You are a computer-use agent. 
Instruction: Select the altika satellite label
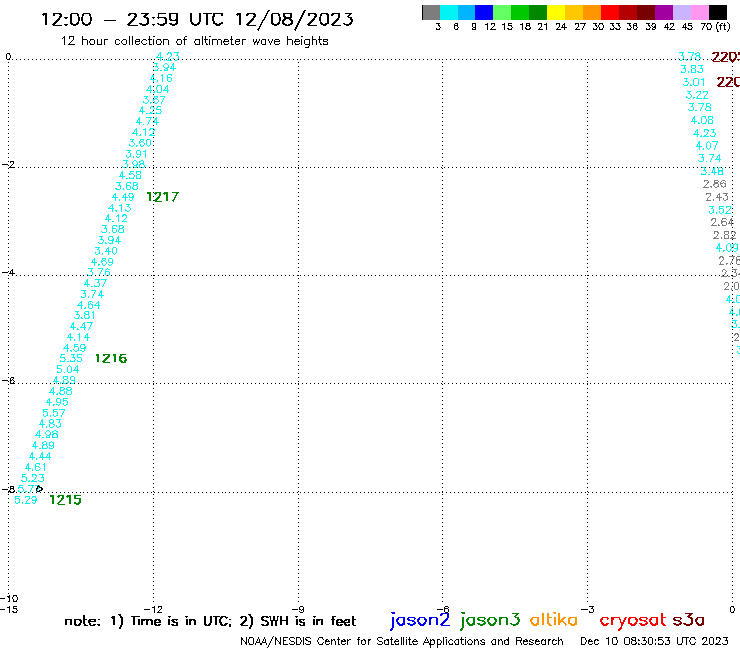tap(554, 619)
